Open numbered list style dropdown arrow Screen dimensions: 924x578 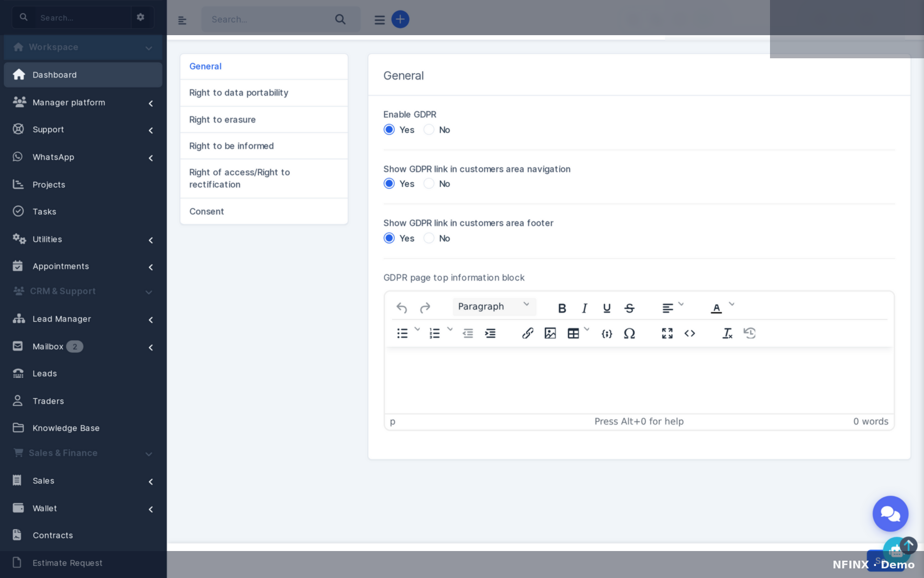(450, 329)
